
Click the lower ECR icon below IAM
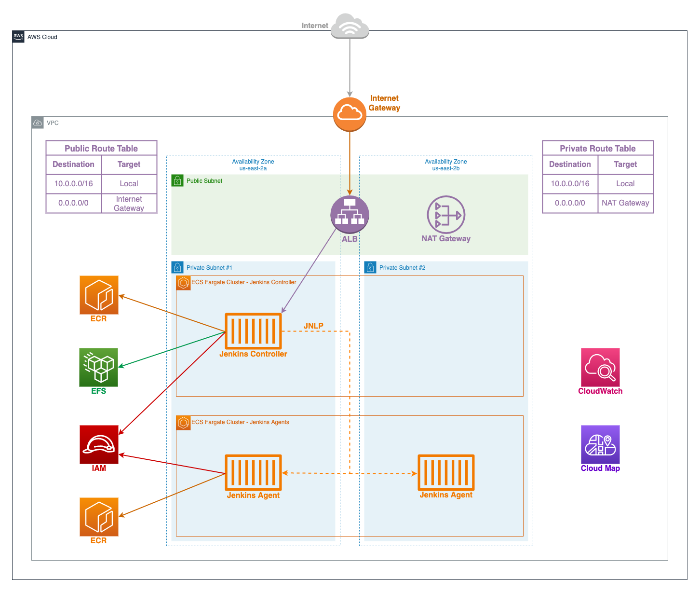(99, 517)
